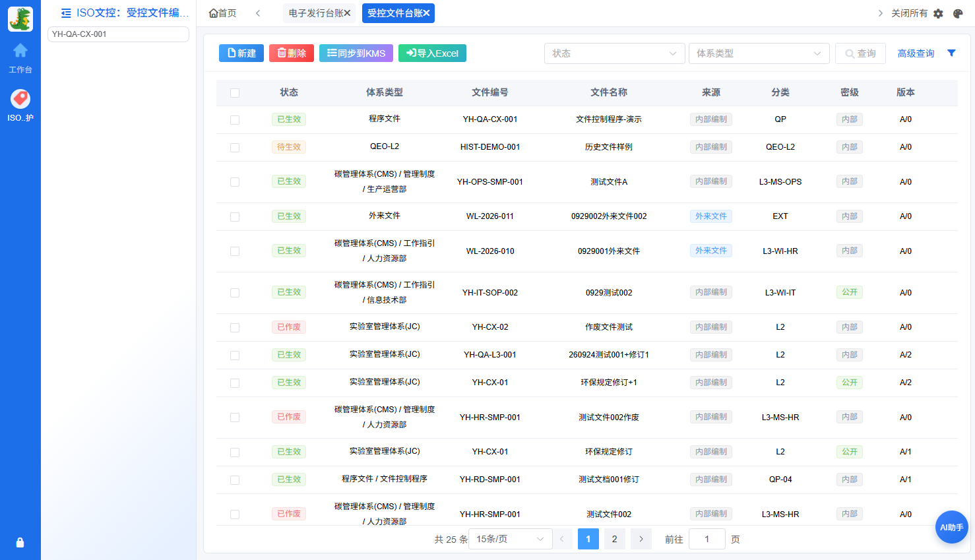Collapse the menu with the fold icon
This screenshot has height=560, width=975.
[66, 13]
